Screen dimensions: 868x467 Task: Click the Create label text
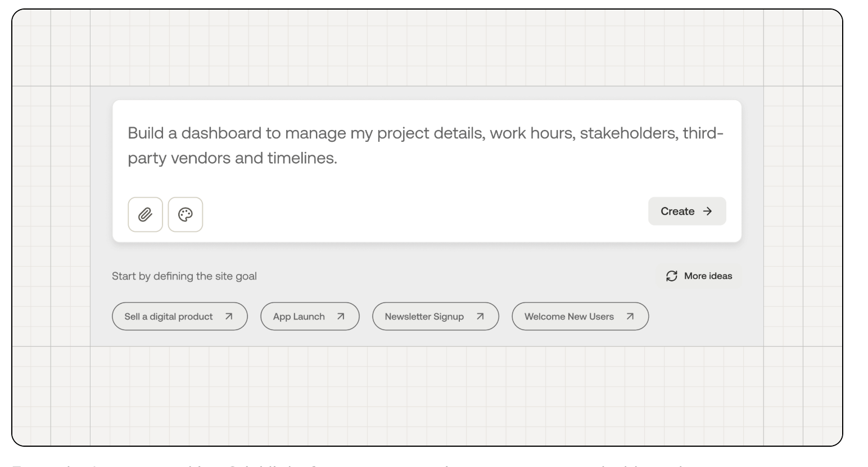pos(677,211)
